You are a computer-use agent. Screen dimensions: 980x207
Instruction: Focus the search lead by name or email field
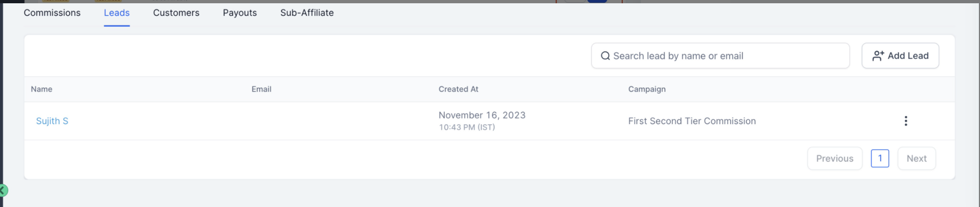pyautogui.click(x=720, y=56)
